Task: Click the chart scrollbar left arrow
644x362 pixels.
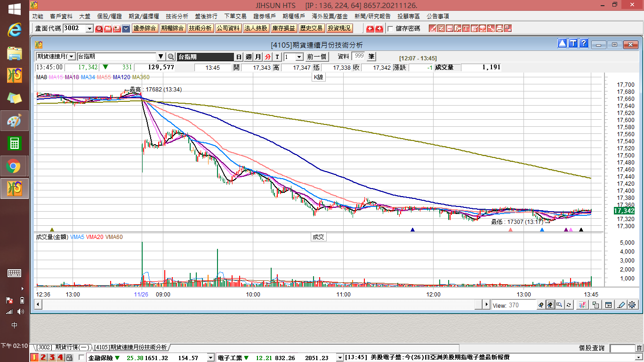Action: tap(38, 304)
